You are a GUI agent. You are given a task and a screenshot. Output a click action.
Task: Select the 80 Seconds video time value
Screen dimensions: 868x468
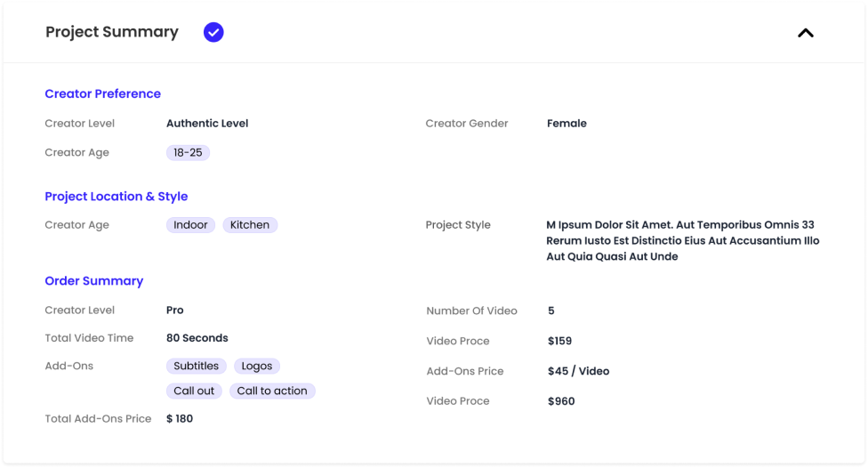pyautogui.click(x=197, y=338)
